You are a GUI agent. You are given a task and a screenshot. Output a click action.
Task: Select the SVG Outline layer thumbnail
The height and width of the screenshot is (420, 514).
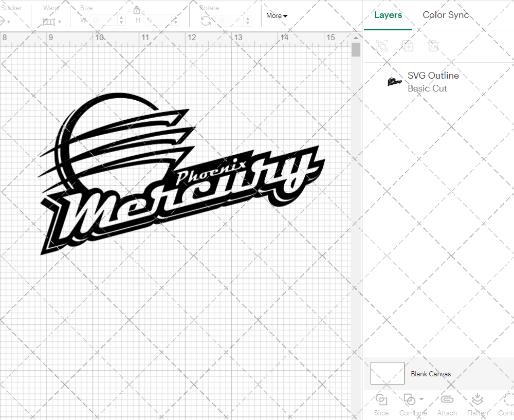394,81
